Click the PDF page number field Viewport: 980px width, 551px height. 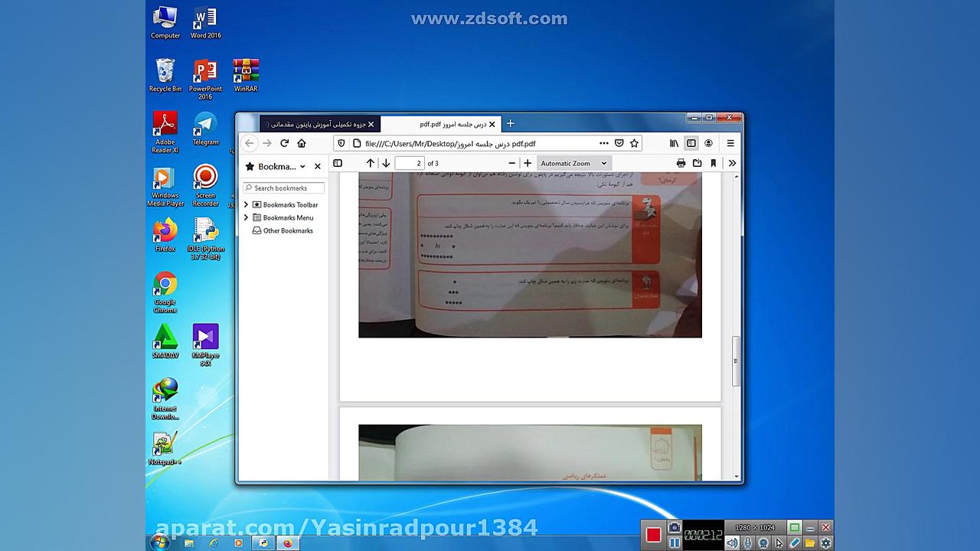click(x=410, y=163)
